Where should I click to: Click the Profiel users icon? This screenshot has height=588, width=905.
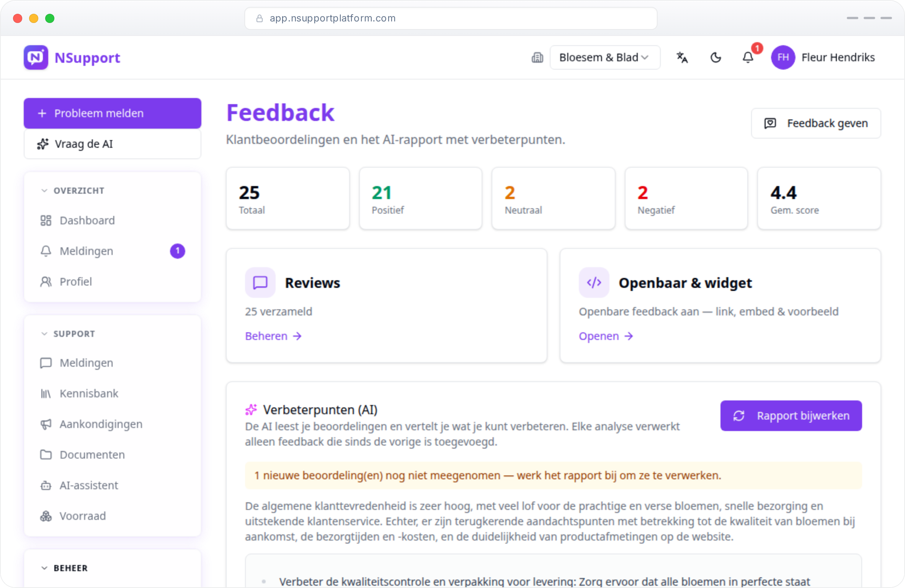coord(46,282)
